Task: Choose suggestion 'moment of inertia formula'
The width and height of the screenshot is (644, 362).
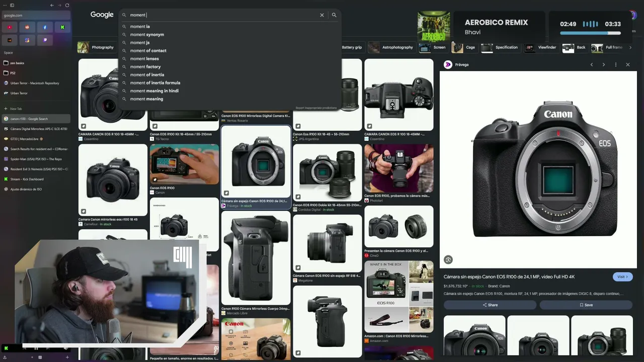Action: (x=230, y=83)
